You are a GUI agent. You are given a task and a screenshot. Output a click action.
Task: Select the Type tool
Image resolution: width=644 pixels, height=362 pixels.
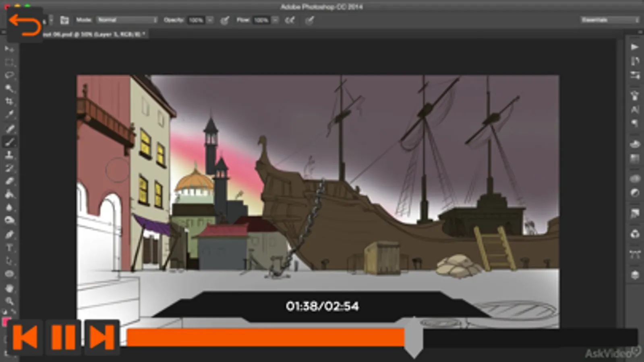(9, 248)
